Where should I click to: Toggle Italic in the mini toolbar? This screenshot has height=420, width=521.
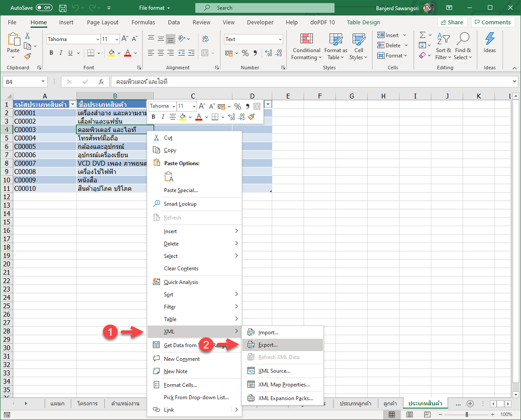click(x=163, y=117)
